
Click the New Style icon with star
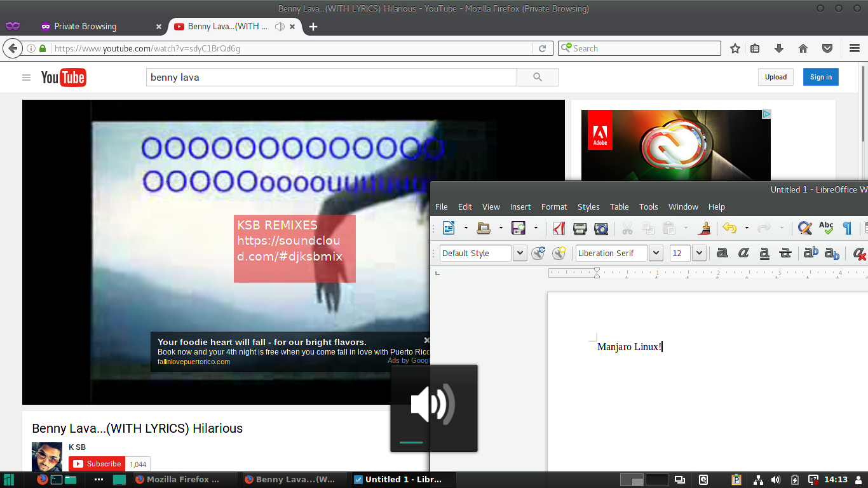click(559, 253)
